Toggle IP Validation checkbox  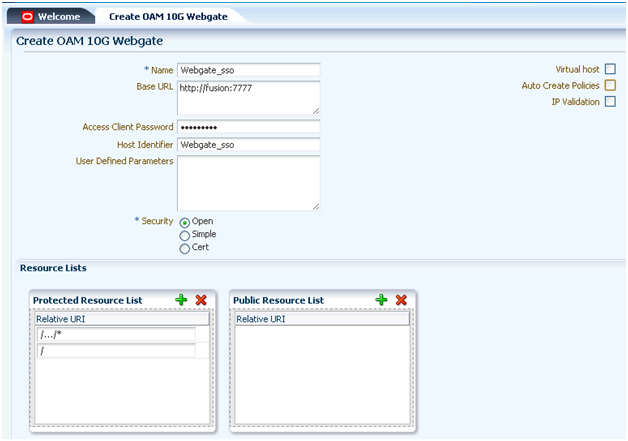610,101
